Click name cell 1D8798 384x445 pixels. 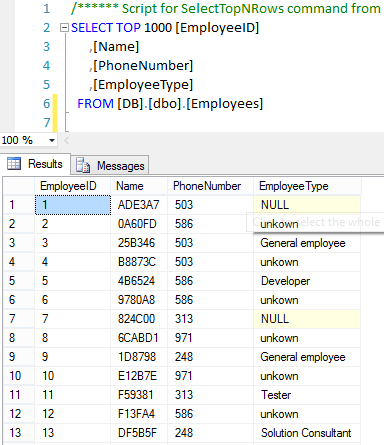click(139, 357)
